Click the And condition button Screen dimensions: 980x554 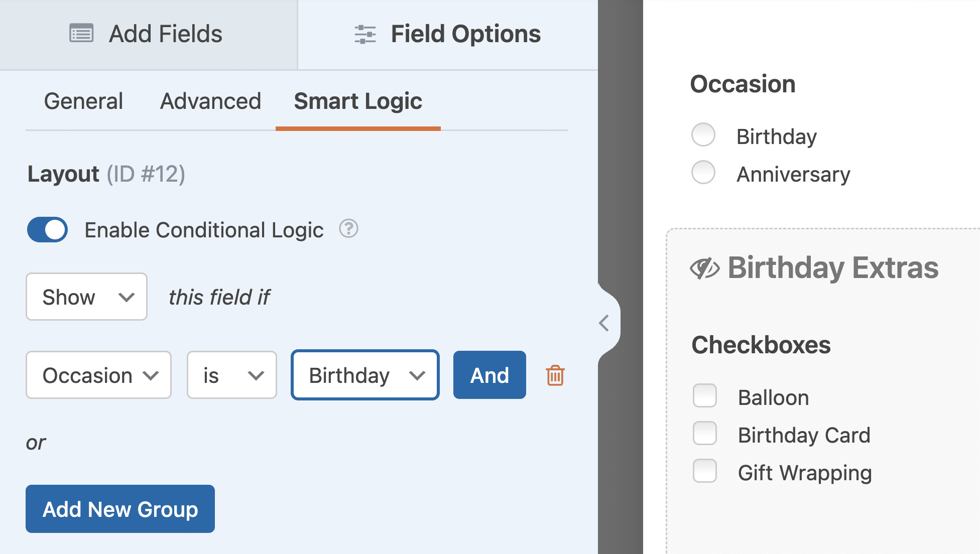[x=489, y=375]
